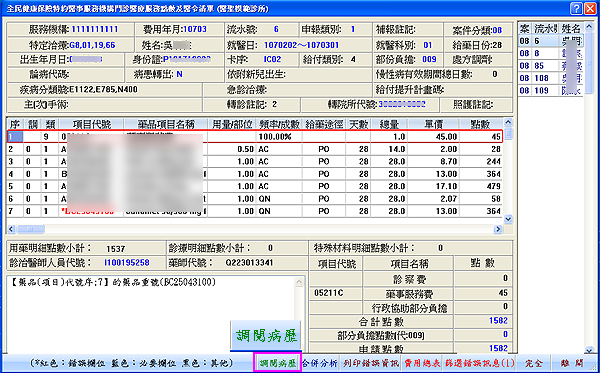Viewport: 600px width, 373px height.
Task: Click the drug table scroll-down arrow
Action: tap(508, 220)
